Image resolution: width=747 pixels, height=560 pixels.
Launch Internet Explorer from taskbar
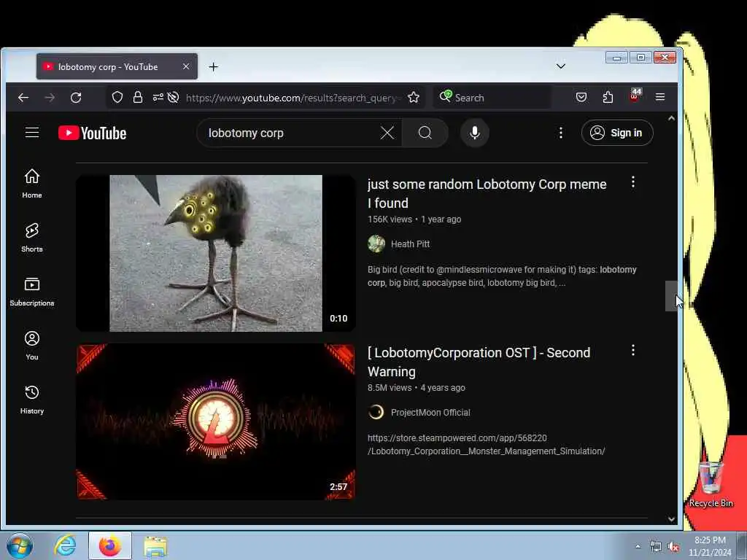(65, 545)
